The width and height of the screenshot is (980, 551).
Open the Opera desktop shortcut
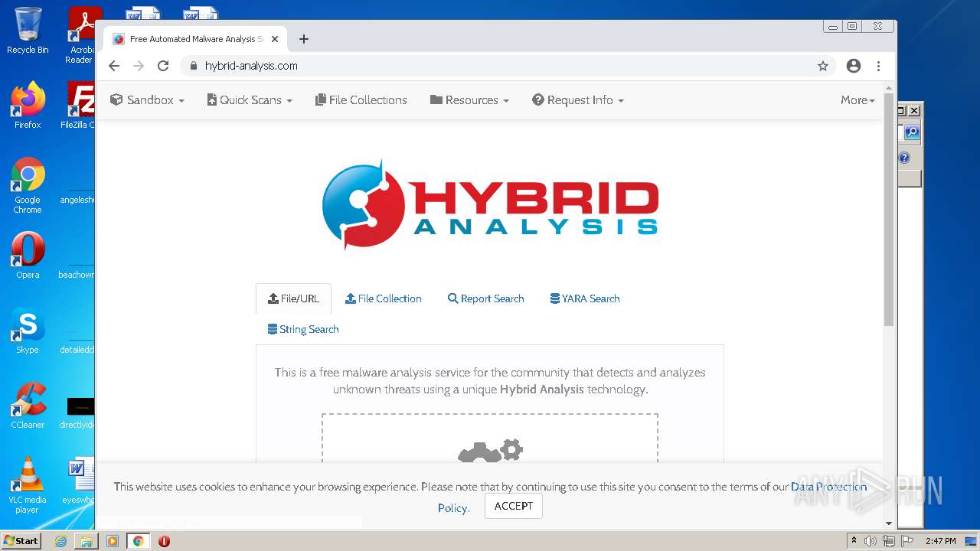tap(28, 256)
